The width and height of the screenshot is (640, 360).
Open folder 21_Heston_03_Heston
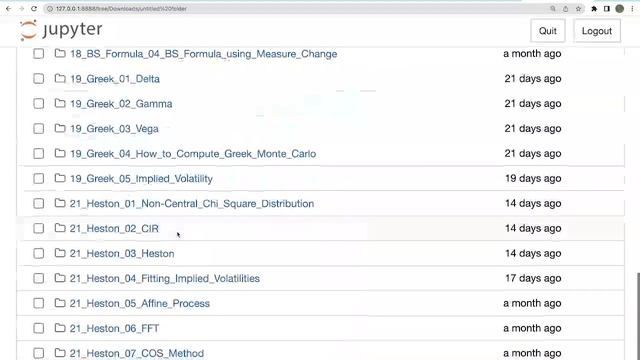click(x=122, y=253)
